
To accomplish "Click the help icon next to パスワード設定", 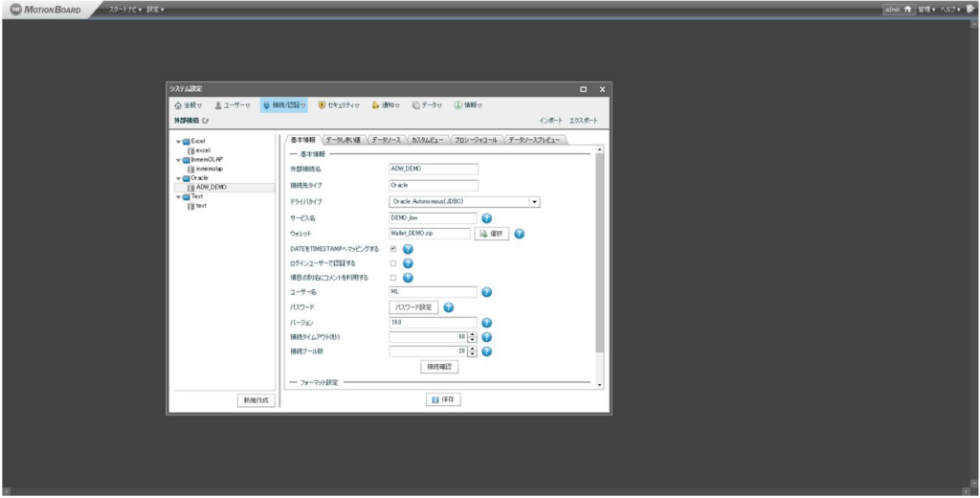I will (x=448, y=307).
